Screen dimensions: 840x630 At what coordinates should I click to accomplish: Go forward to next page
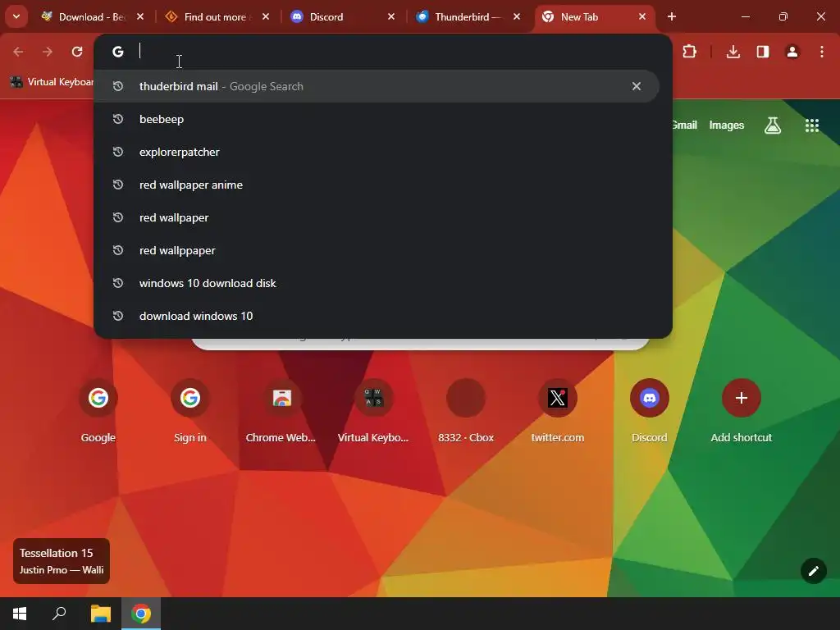pos(48,52)
